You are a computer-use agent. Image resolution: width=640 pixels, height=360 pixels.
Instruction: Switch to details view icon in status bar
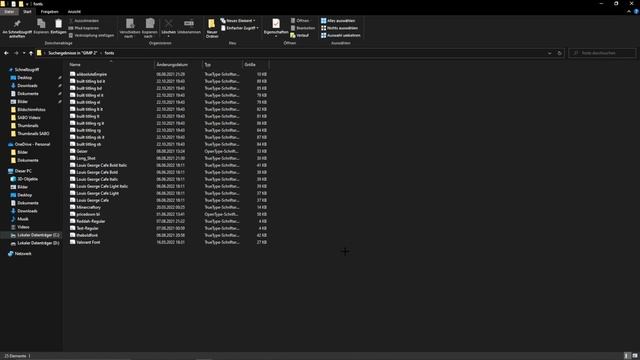coord(627,356)
